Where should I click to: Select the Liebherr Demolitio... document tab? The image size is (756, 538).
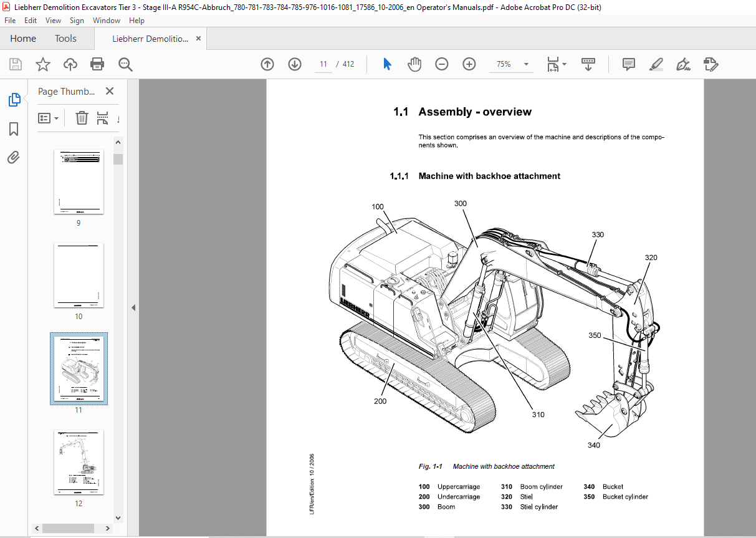(150, 39)
